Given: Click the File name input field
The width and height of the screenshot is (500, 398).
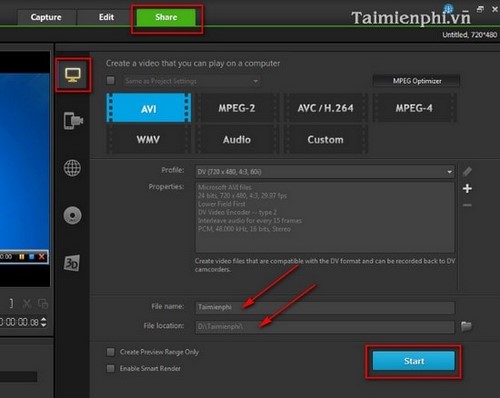Looking at the screenshot, I should point(325,307).
